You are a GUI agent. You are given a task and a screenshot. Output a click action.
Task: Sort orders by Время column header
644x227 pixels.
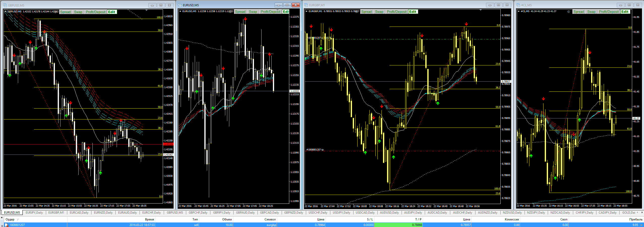tap(111, 219)
